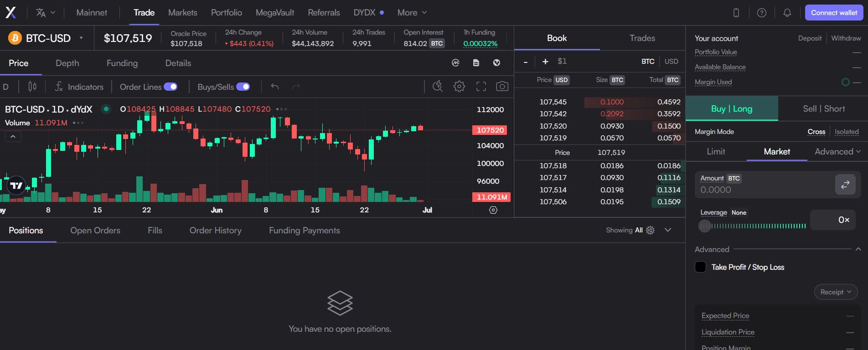Open the Receipt dropdown
The height and width of the screenshot is (350, 868).
(836, 292)
